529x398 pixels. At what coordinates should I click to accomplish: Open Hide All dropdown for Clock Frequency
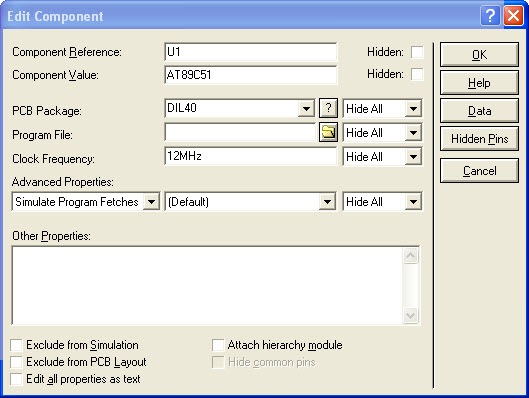[x=413, y=157]
